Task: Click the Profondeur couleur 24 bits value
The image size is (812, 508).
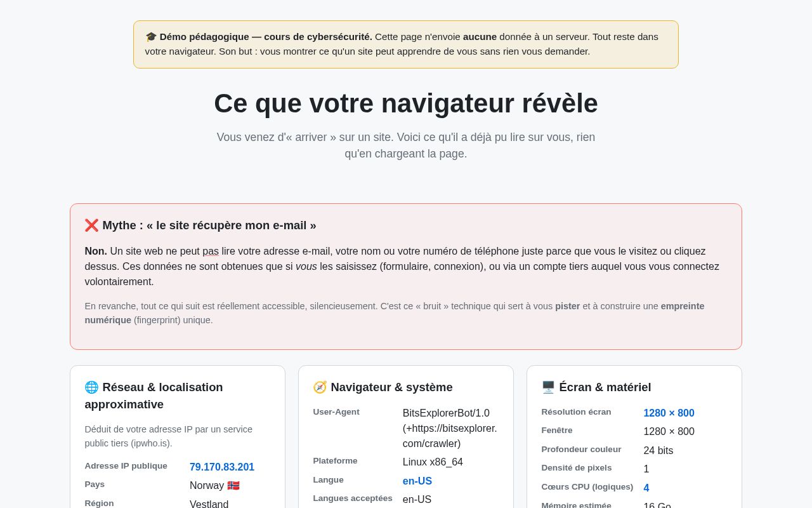Action: (658, 451)
